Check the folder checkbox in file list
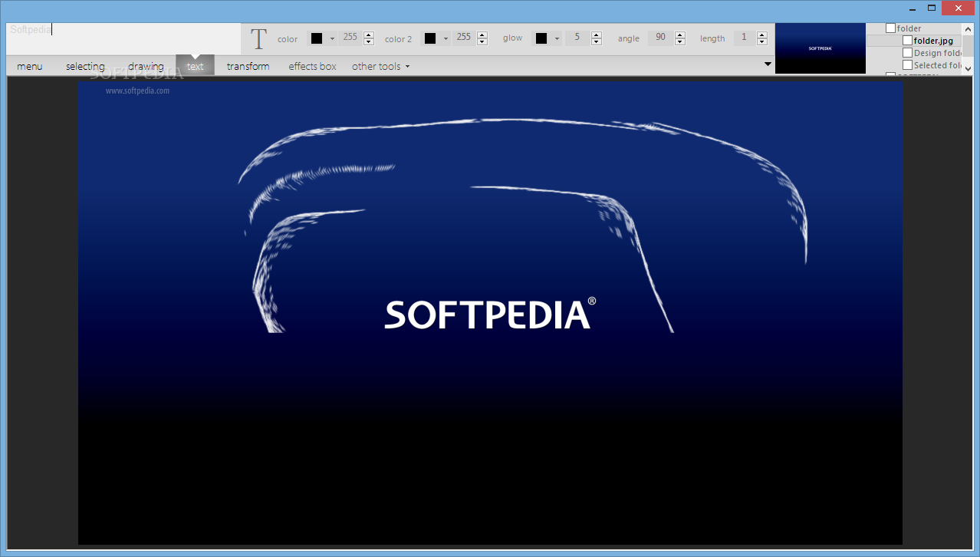This screenshot has width=980, height=557. (890, 28)
